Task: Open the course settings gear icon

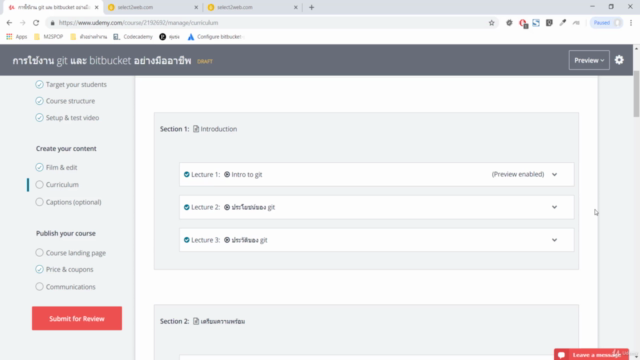Action: (x=619, y=60)
